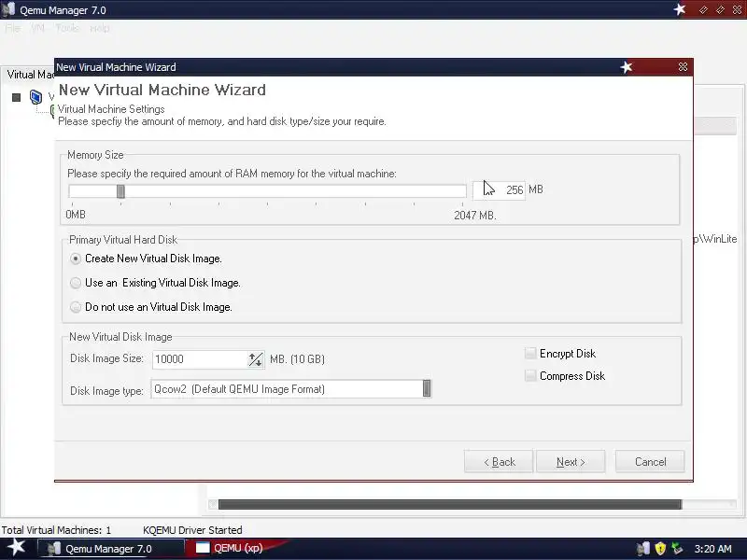Go to Next wizard step
This screenshot has height=560, width=747.
(571, 461)
